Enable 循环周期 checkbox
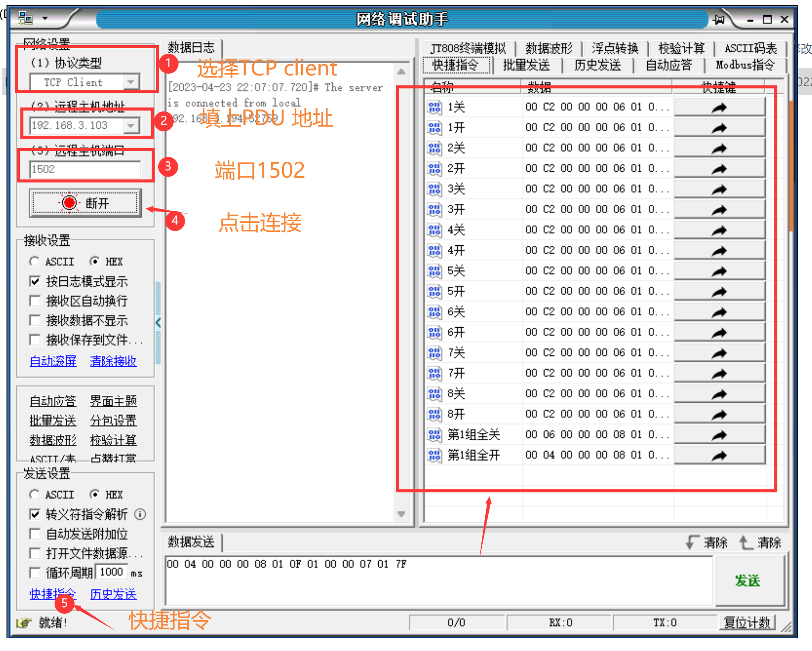The height and width of the screenshot is (651, 812). 35,573
